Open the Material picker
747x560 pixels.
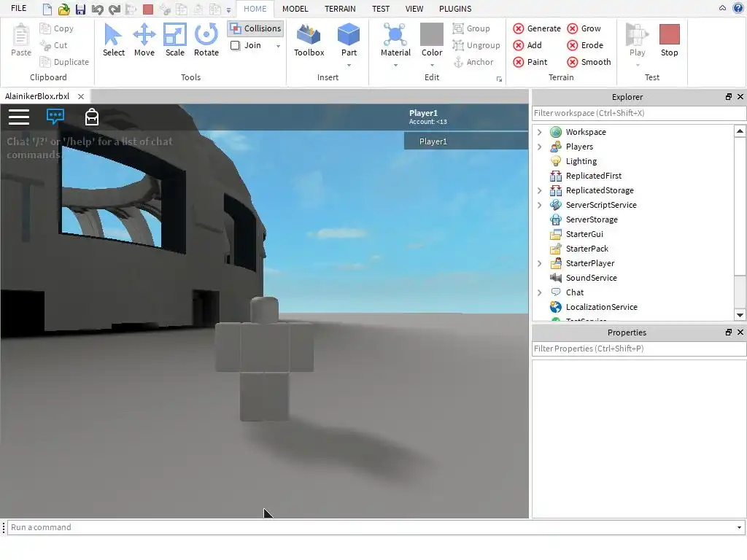[395, 40]
